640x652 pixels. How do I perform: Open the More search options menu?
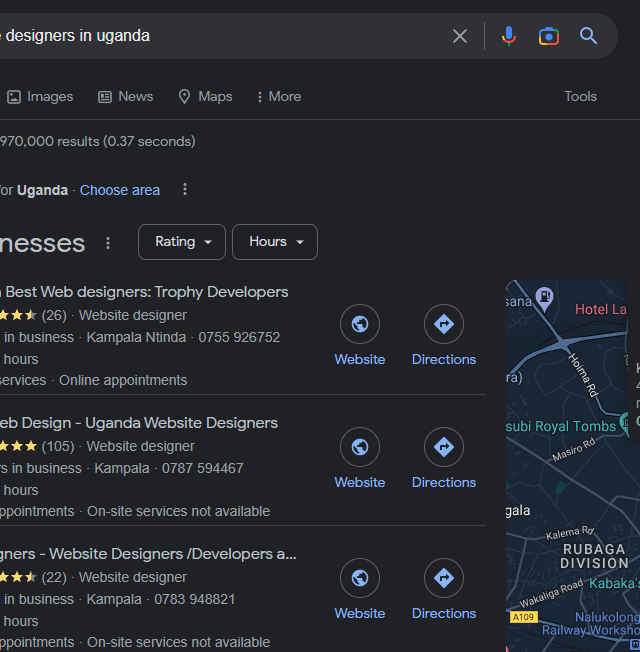[x=279, y=96]
